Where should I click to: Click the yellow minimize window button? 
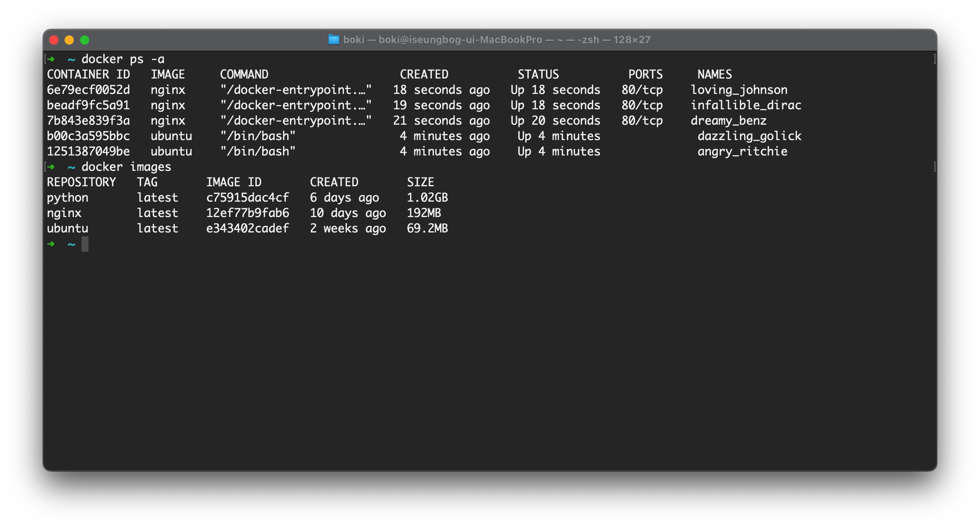(x=69, y=40)
